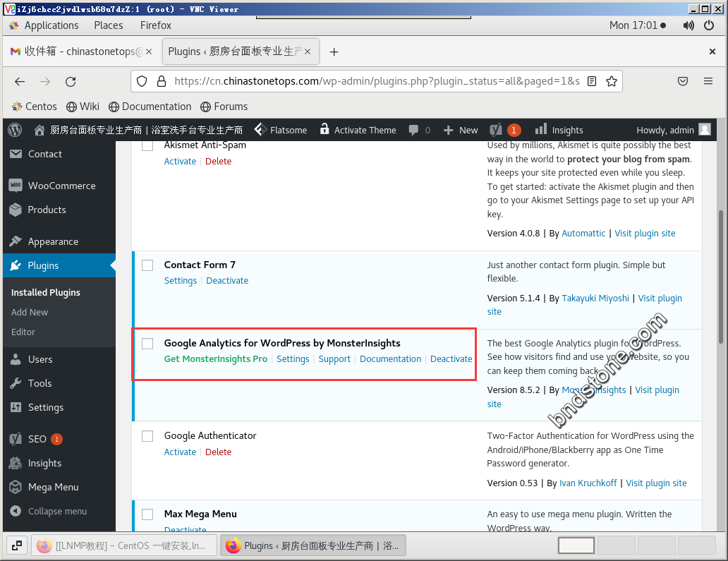
Task: Click the admin user avatar
Action: coord(705,130)
